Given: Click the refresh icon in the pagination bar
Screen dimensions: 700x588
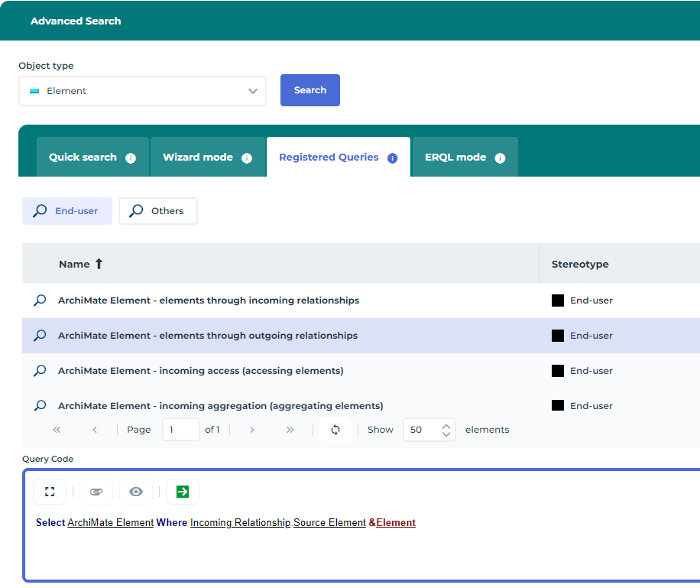Looking at the screenshot, I should 335,430.
